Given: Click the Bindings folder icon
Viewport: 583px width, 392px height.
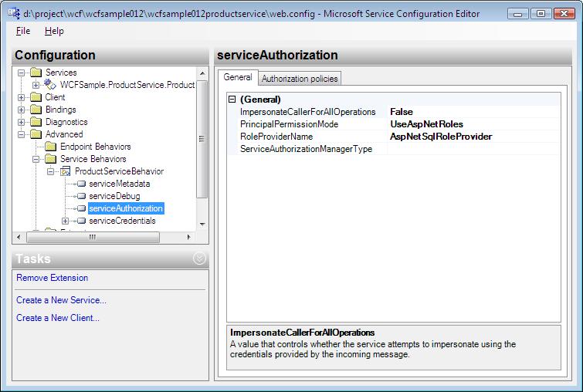Looking at the screenshot, I should pos(36,110).
